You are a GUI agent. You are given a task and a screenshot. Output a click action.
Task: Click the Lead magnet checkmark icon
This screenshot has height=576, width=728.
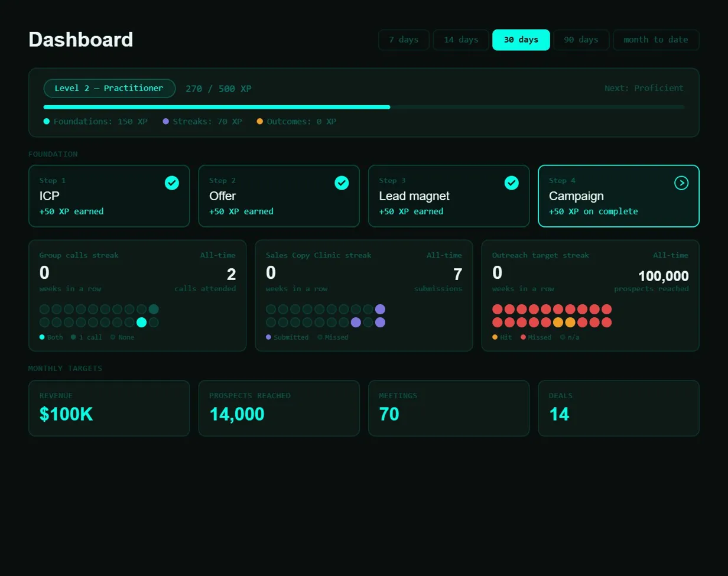coord(512,183)
